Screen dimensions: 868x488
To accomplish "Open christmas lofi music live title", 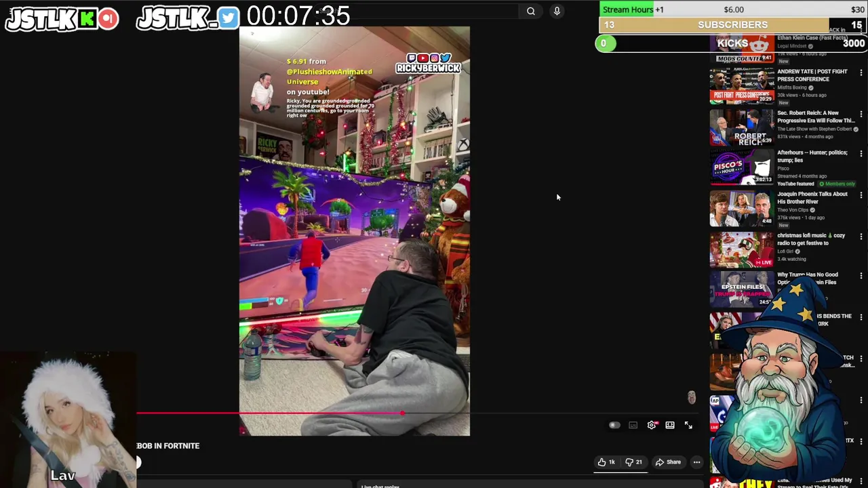I will [x=811, y=239].
